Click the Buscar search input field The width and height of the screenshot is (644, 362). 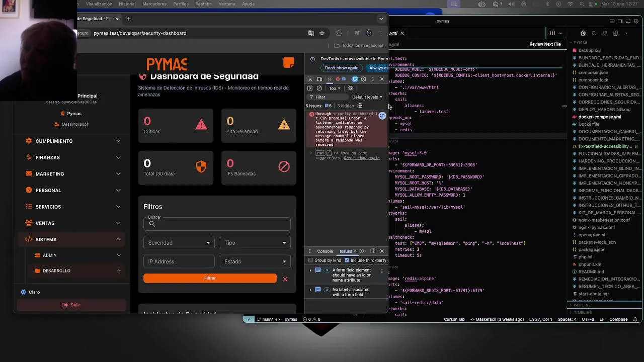point(217,224)
